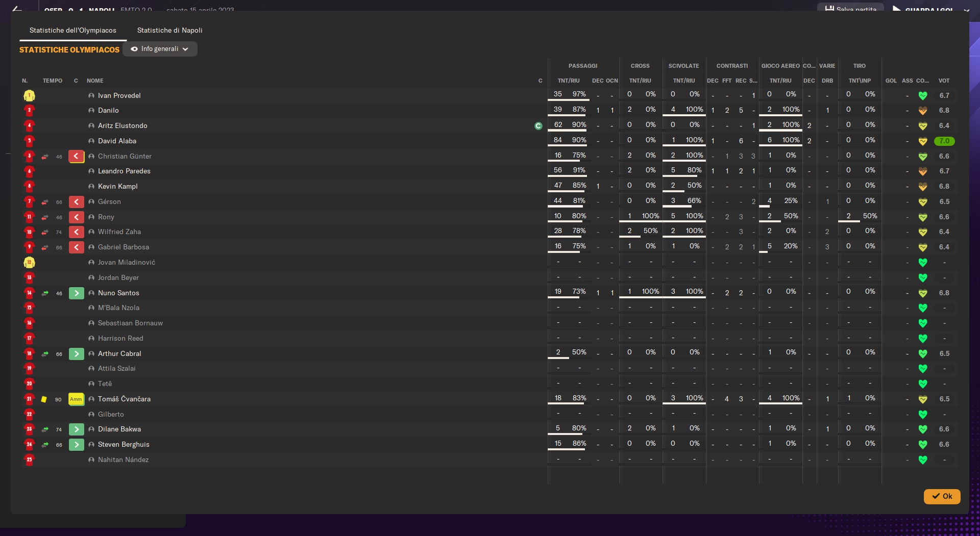Click David Alaba's condition heart icon
980x536 pixels.
(x=922, y=141)
